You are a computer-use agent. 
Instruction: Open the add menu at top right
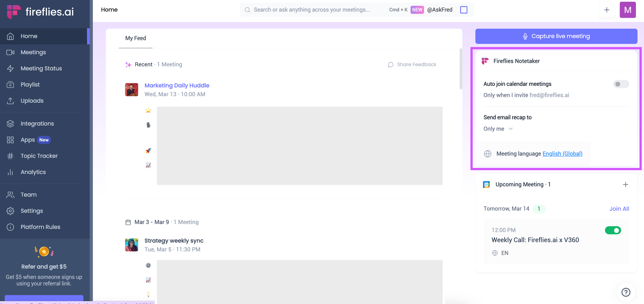(607, 10)
